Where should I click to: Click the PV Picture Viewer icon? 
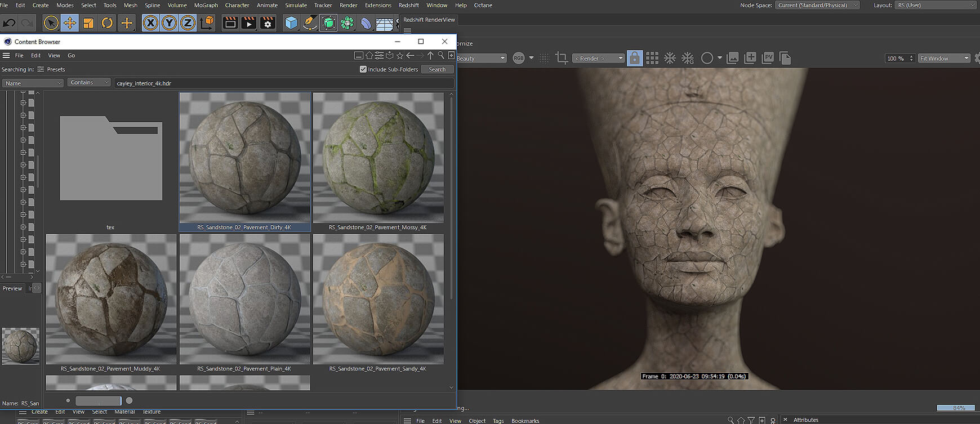(x=768, y=58)
